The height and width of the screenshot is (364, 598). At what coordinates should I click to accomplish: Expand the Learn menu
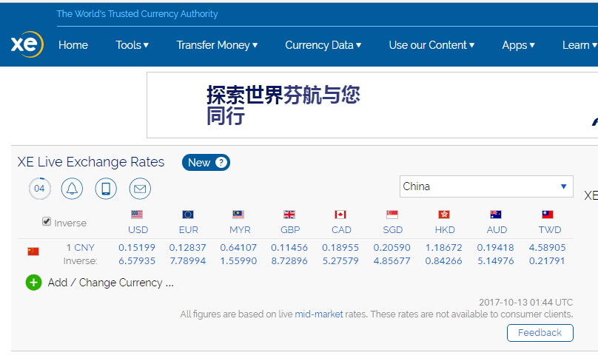point(579,45)
